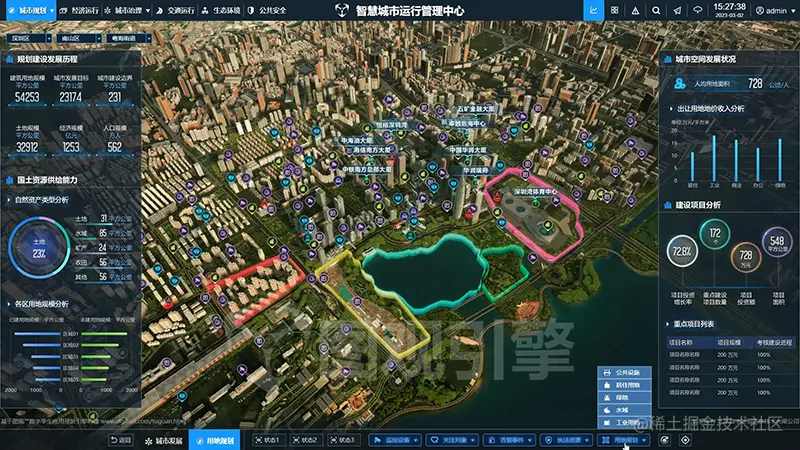Click the 中国华润大厦 map label
This screenshot has width=800, height=450.
point(467,151)
